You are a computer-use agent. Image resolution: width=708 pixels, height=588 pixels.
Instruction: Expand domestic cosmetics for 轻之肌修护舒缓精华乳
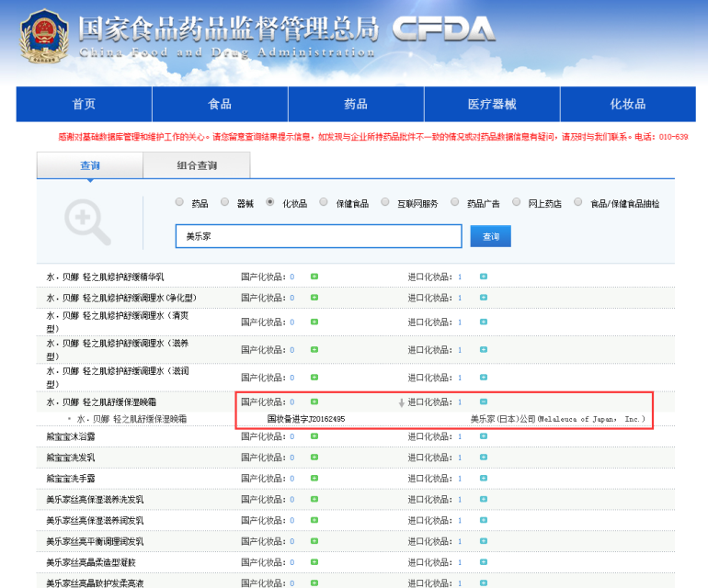coord(314,277)
